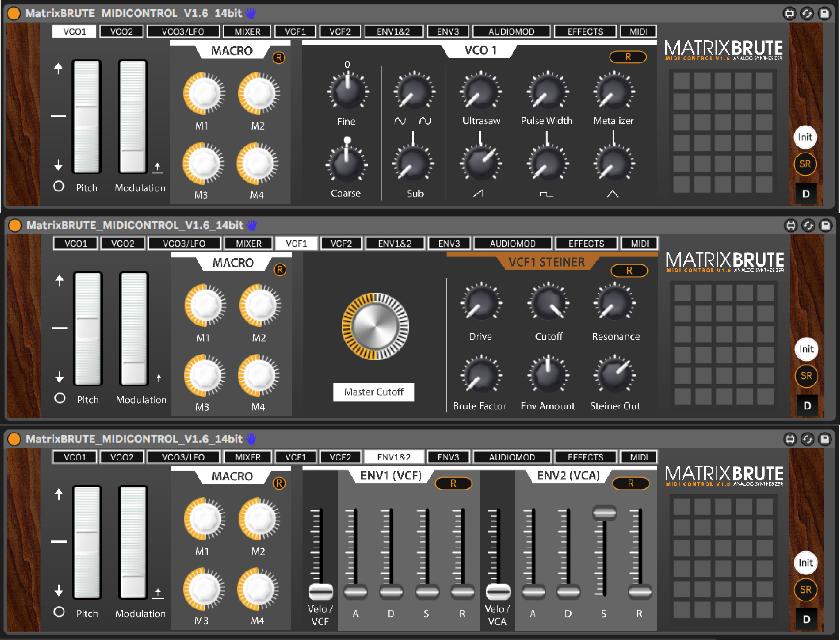Viewport: 840px width, 640px height.
Task: Click the hot-swap icon in top device title bar
Action: click(x=807, y=14)
